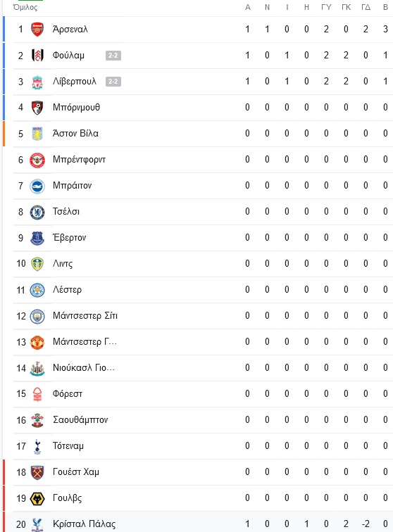Select the Γουέστ Χαμ team name
The width and height of the screenshot is (393, 532).
tap(76, 472)
